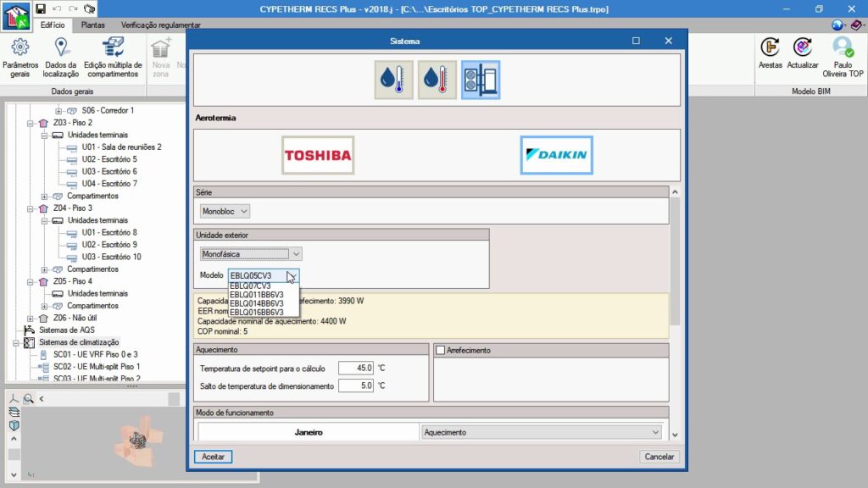The height and width of the screenshot is (488, 868).
Task: Click the setpoint temperature field showing 45.0
Action: pyautogui.click(x=355, y=369)
